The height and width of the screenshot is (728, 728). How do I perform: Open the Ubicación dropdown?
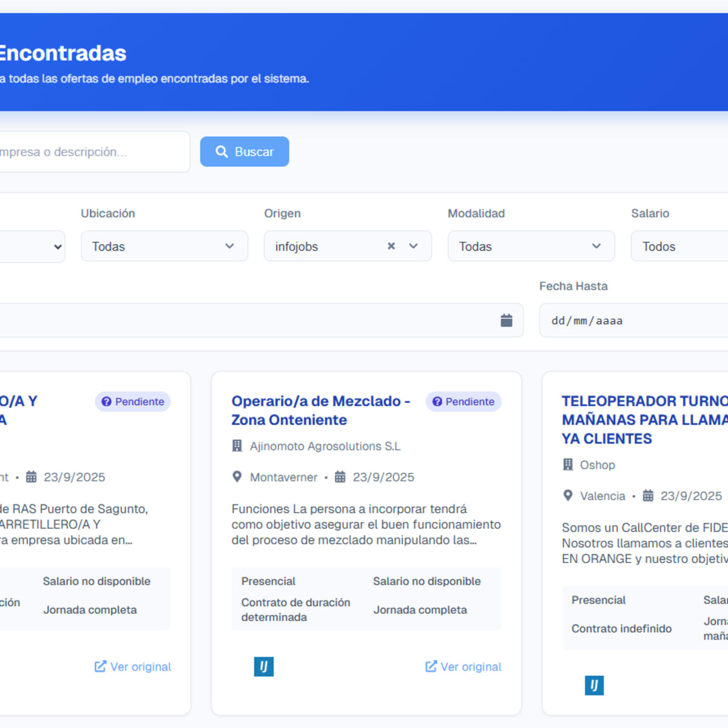pyautogui.click(x=164, y=246)
